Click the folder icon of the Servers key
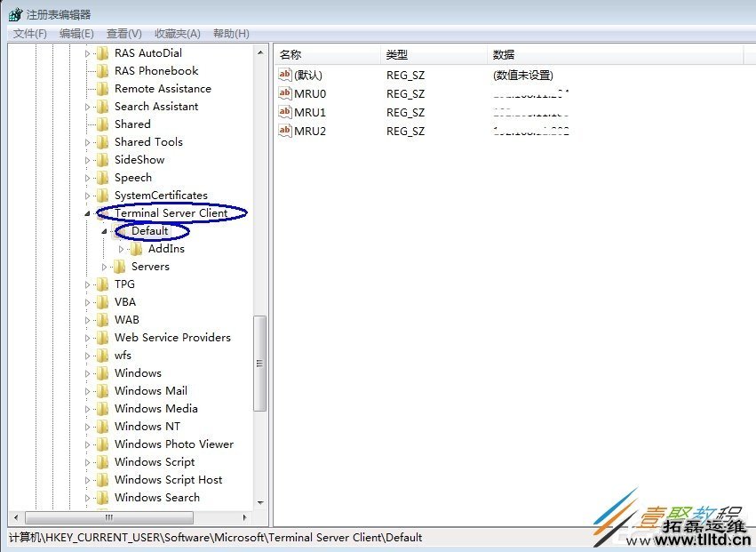This screenshot has height=552, width=756. tap(119, 266)
